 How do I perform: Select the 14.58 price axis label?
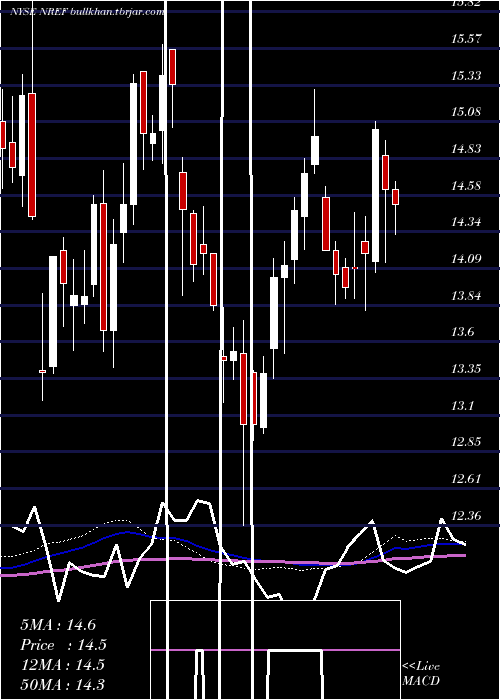click(467, 185)
